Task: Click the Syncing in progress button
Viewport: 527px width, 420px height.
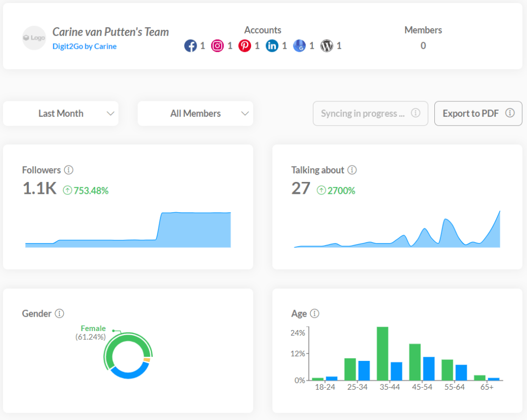Action: click(x=364, y=113)
